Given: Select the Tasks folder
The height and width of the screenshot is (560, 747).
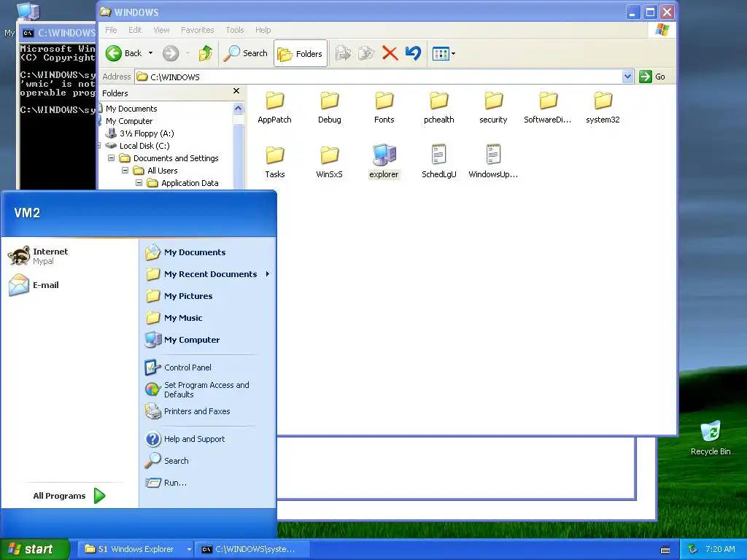Looking at the screenshot, I should [274, 161].
